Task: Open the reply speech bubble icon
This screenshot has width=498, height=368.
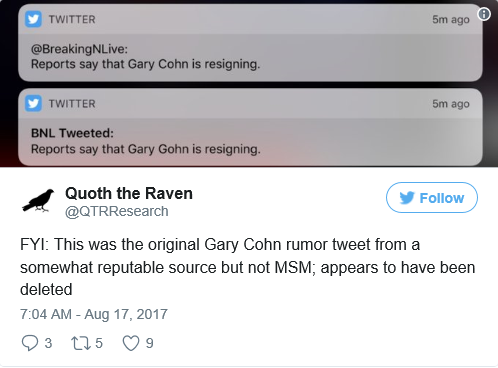Action: (30, 343)
